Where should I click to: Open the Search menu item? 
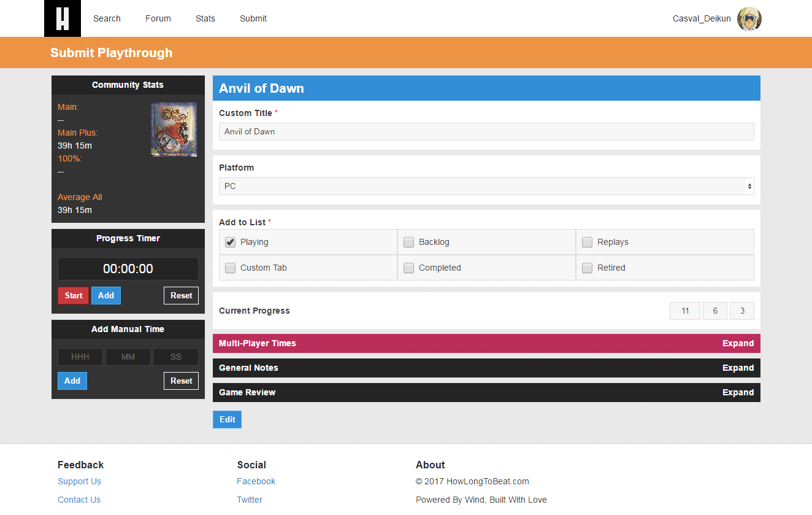(107, 18)
